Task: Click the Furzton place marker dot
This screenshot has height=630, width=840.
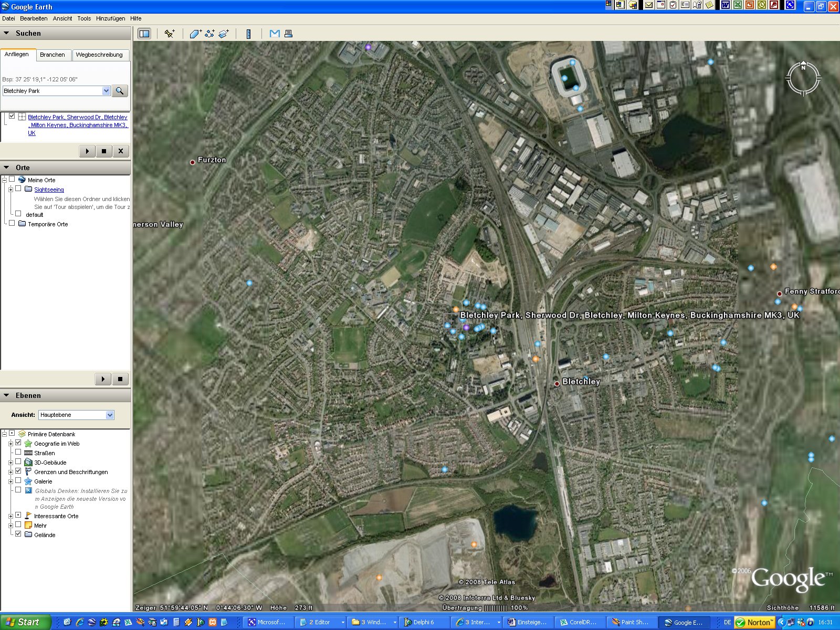Action: [x=193, y=162]
